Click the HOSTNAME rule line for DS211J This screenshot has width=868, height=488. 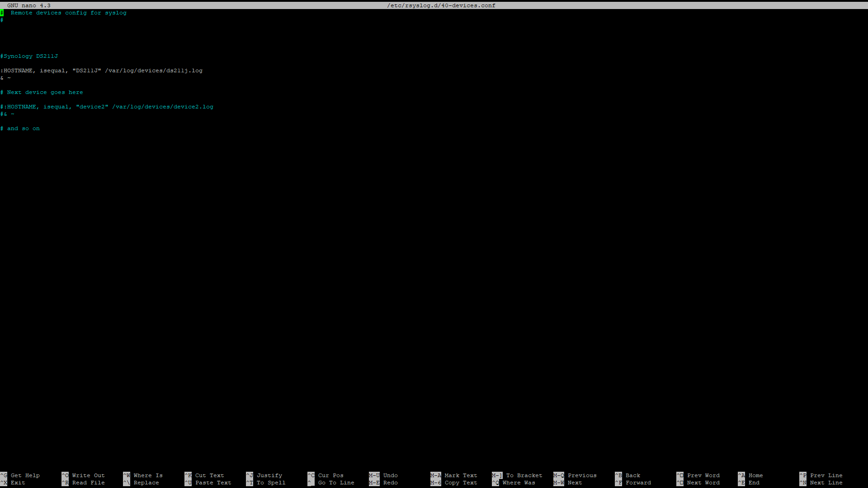tap(101, 70)
